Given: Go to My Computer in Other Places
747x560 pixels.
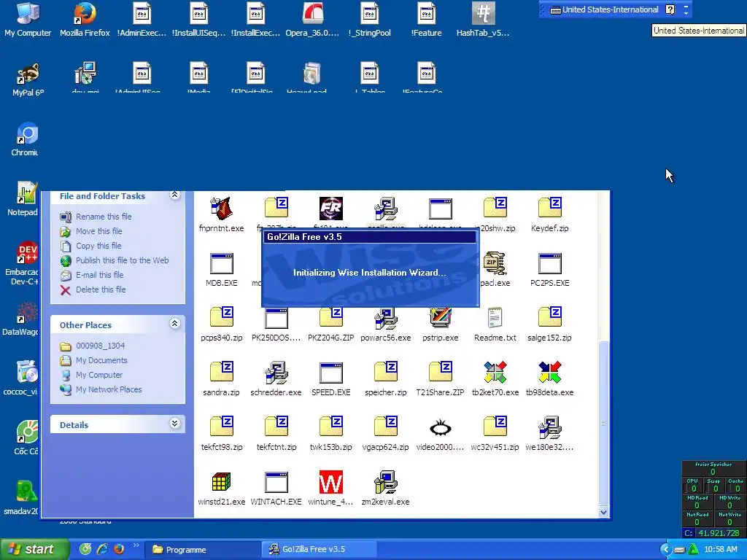Looking at the screenshot, I should coord(99,376).
